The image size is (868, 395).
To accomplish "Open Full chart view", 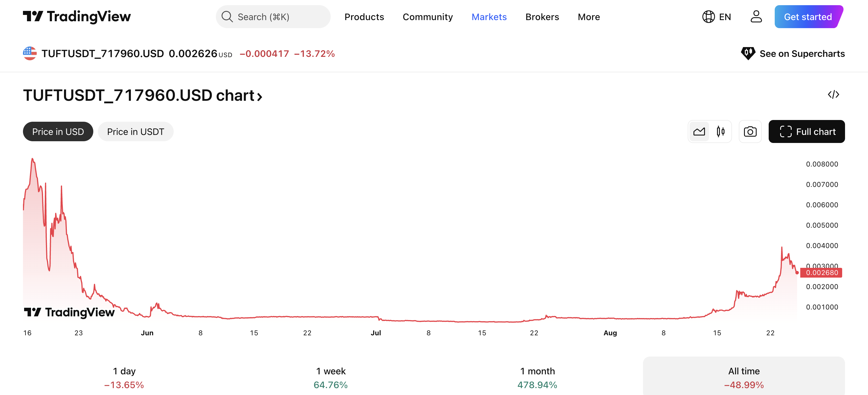I will click(807, 131).
